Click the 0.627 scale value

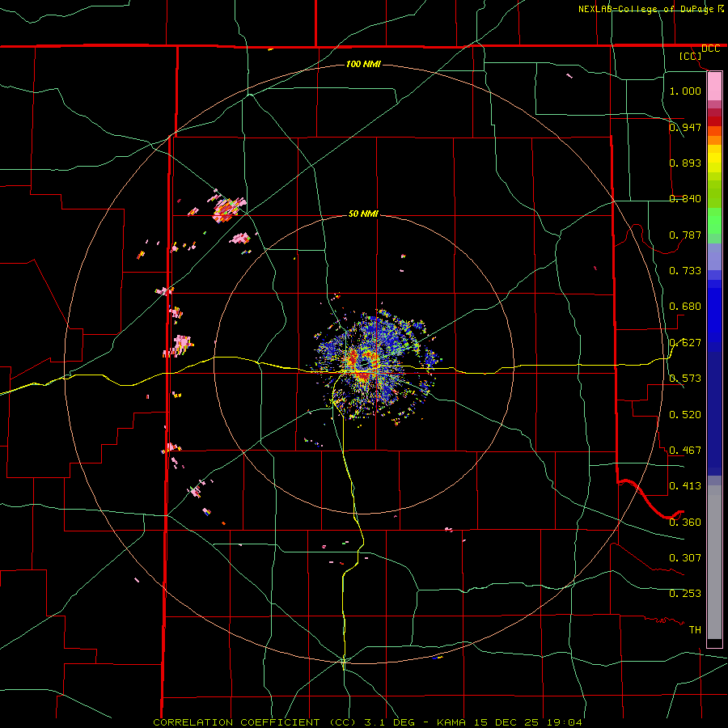[x=685, y=342]
